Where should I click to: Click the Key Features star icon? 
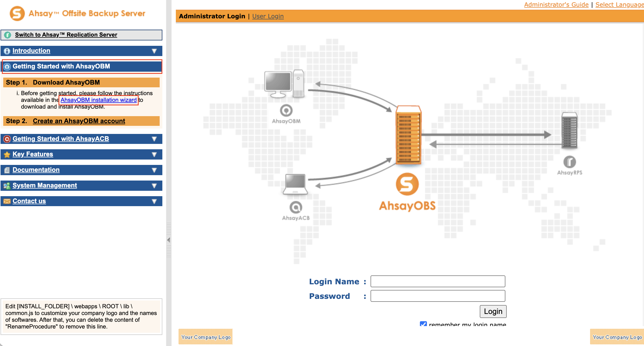[x=7, y=154]
